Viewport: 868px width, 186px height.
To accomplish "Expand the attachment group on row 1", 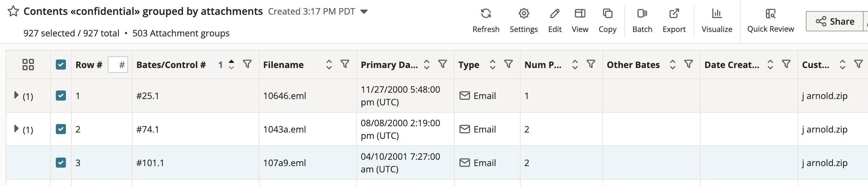I will point(16,96).
